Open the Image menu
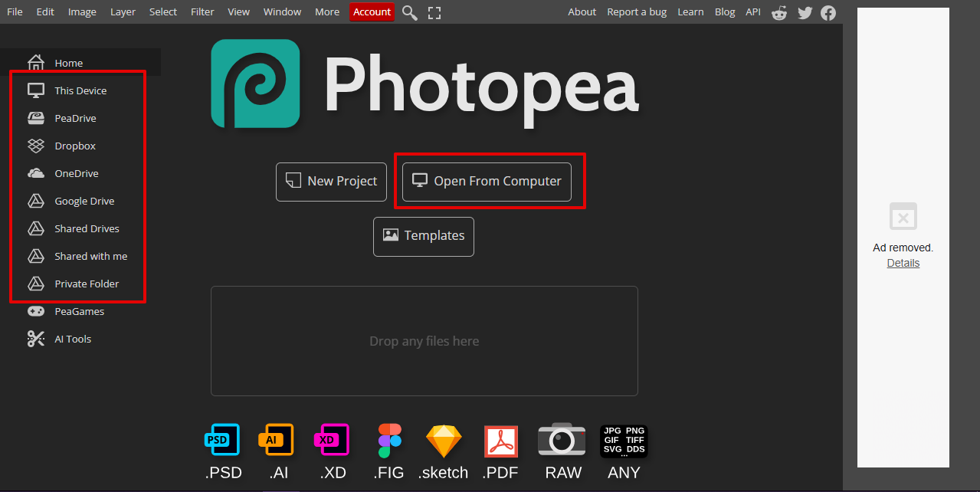980x492 pixels. [x=82, y=12]
